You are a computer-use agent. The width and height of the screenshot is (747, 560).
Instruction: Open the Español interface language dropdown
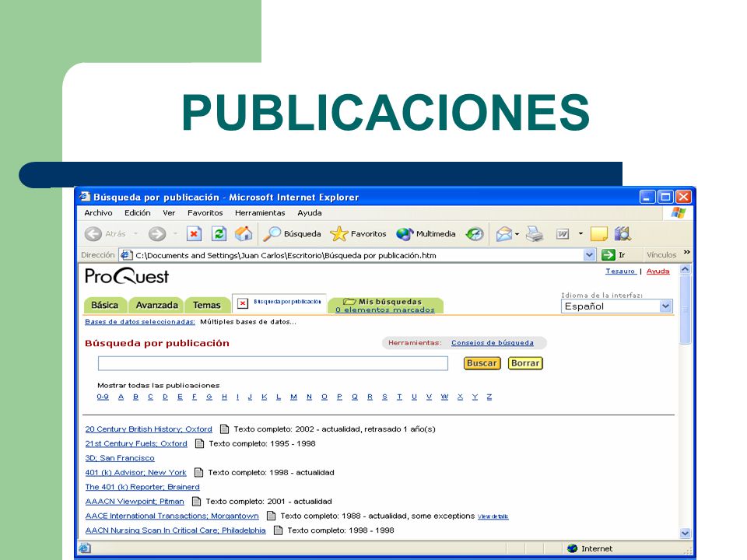[x=616, y=306]
